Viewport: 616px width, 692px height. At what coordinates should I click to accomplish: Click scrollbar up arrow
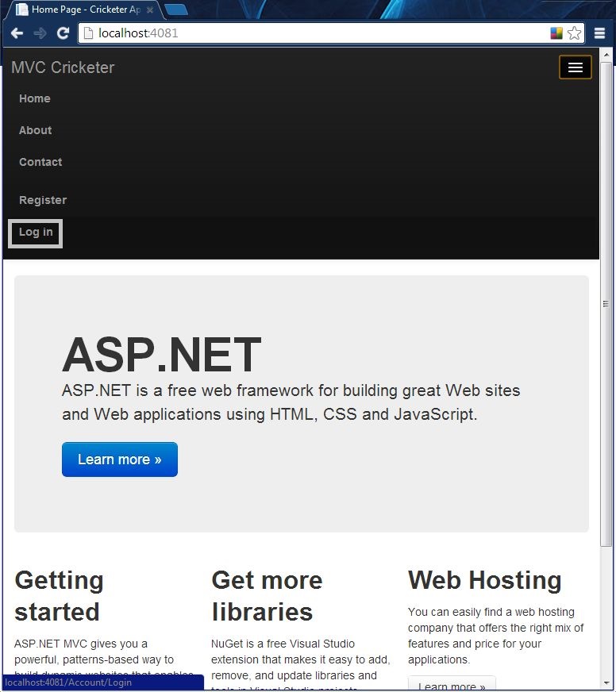click(x=606, y=55)
